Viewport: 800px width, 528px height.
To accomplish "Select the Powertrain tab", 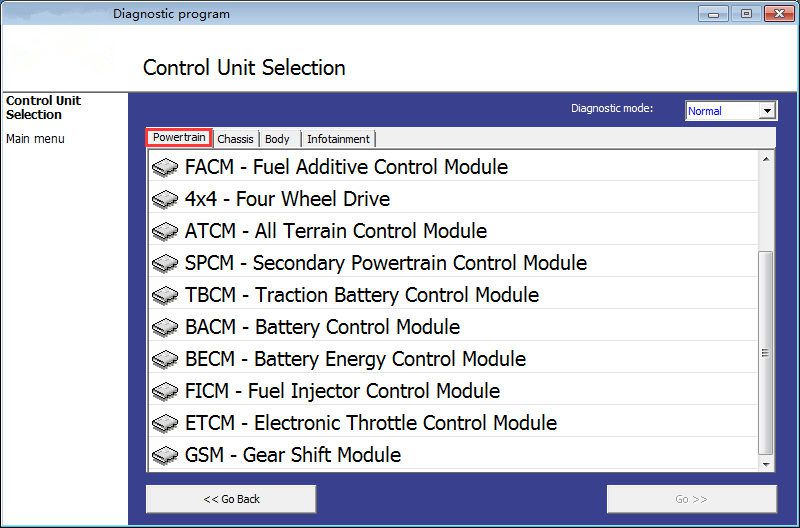I will click(179, 138).
